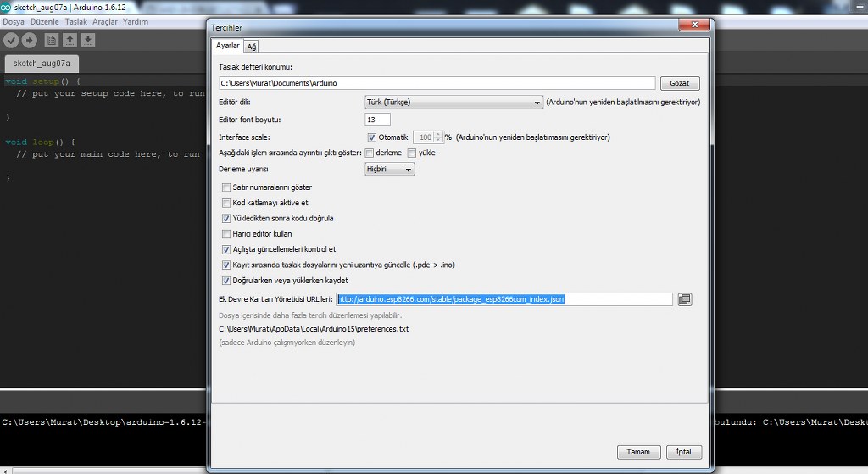Screen dimensions: 868x474
Task: Enable verbose output for derleme
Action: 370,153
